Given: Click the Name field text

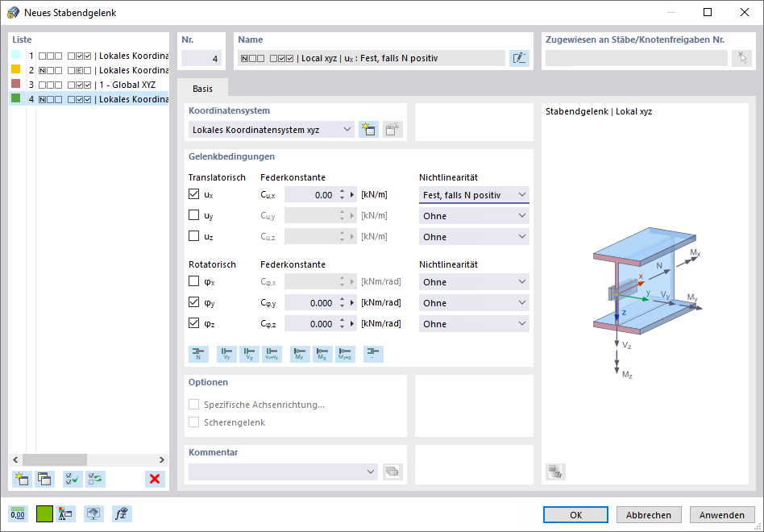Looking at the screenshot, I should (x=372, y=59).
